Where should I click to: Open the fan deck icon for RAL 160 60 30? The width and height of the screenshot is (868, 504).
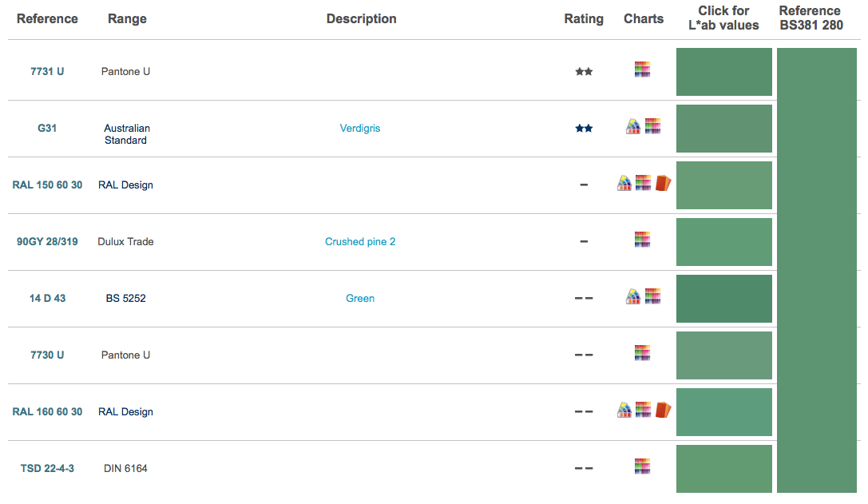pos(624,410)
